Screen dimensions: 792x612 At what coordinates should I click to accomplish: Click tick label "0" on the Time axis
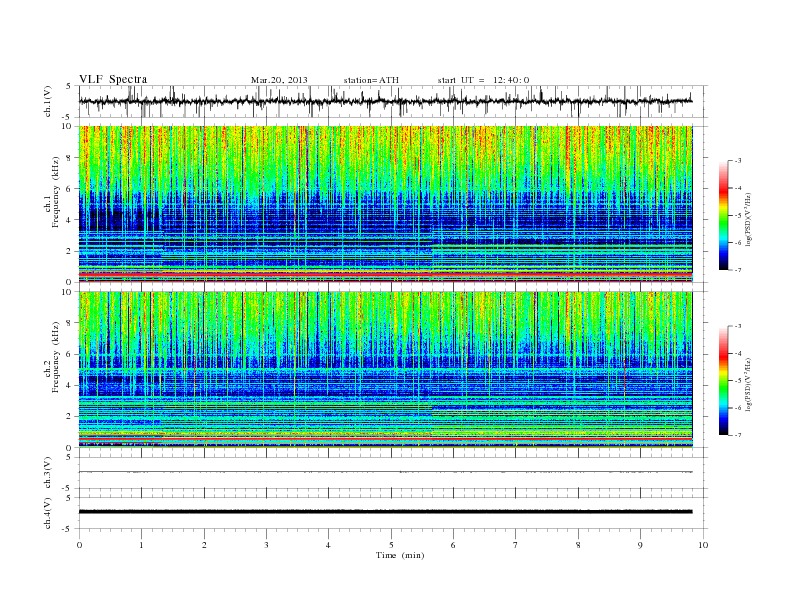coord(79,545)
